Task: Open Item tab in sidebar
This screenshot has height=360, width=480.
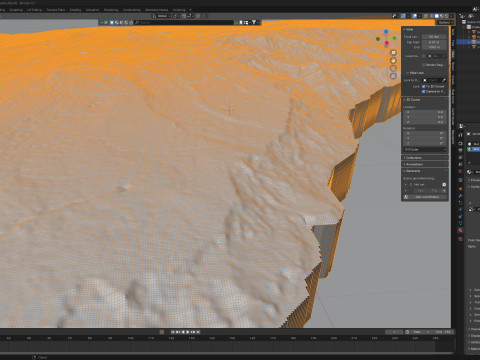Action: [x=453, y=32]
